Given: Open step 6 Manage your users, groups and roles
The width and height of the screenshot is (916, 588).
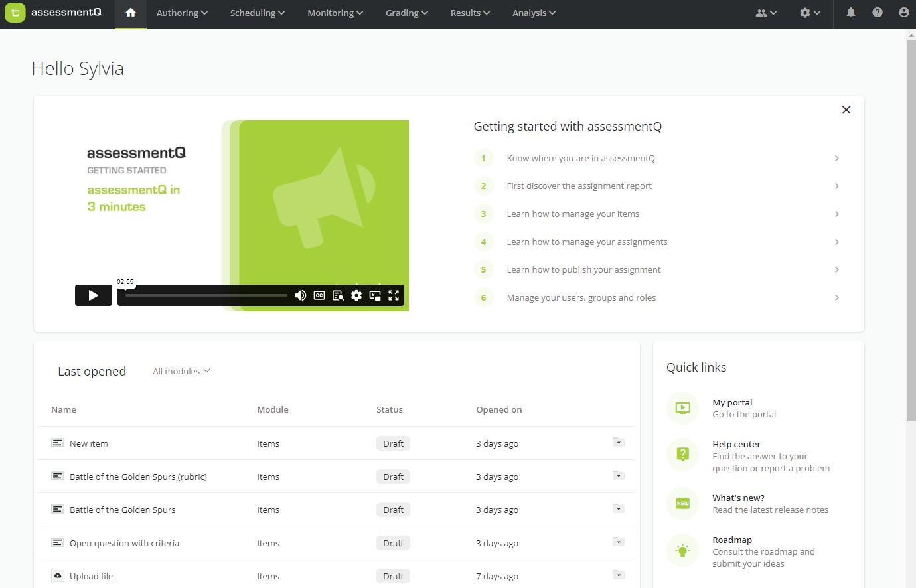Looking at the screenshot, I should pos(581,298).
